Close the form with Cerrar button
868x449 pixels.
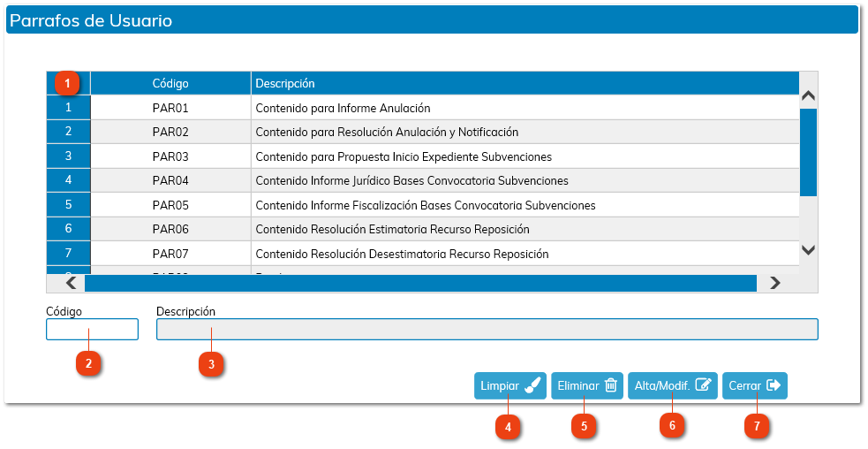[x=754, y=385]
